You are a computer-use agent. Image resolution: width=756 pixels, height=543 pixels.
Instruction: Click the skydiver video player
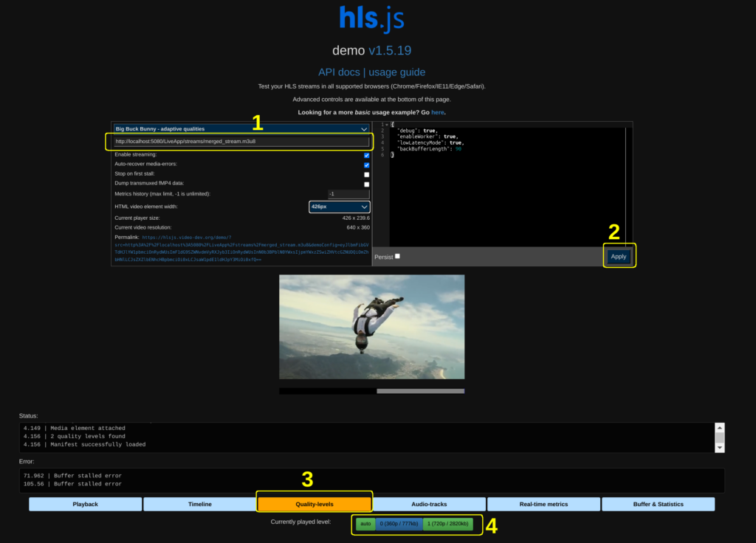click(372, 327)
